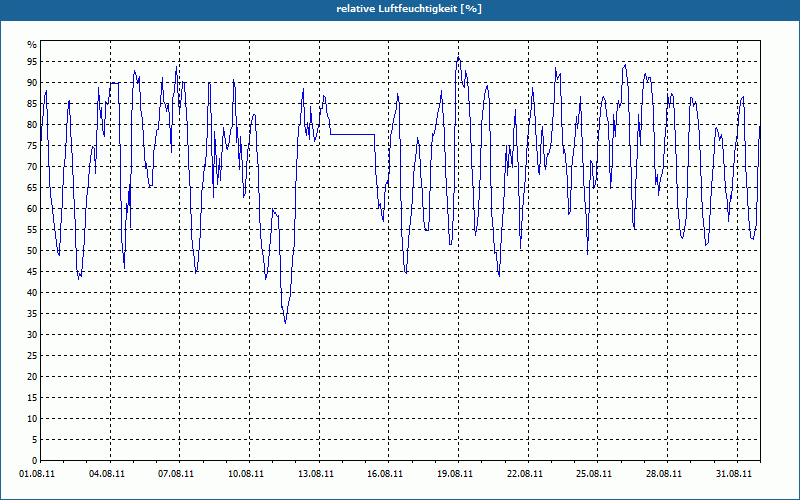Screen dimensions: 800x500
Task: Select the x-axis date label 04.08.11
Action: pos(107,474)
